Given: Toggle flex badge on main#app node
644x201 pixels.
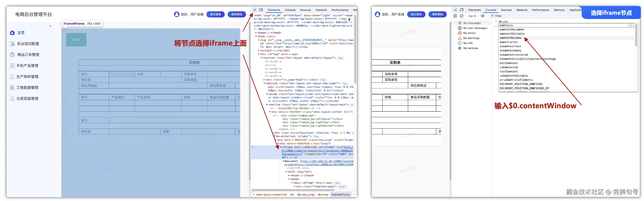Looking at the screenshot, I should point(337,183).
